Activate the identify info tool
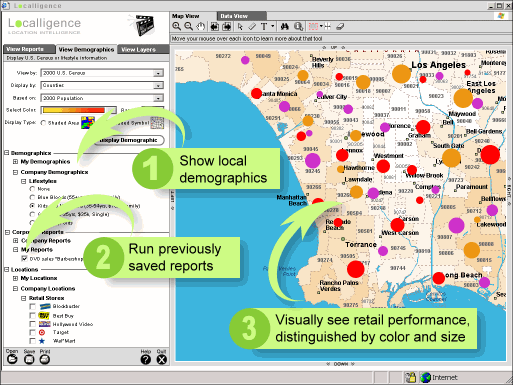Viewport: 513px width, 385px height. point(299,26)
